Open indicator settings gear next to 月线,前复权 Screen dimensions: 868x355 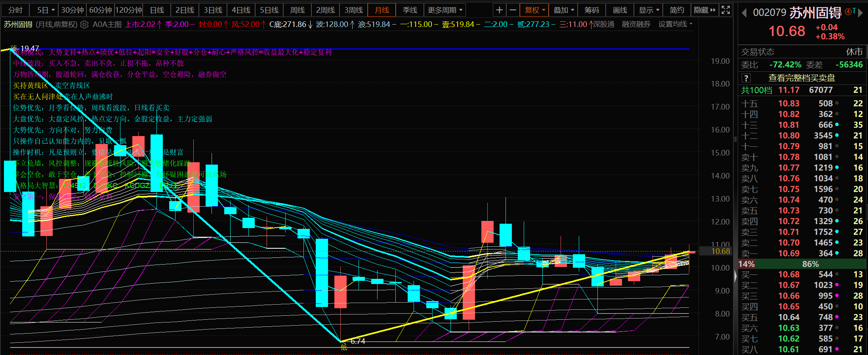pyautogui.click(x=84, y=25)
